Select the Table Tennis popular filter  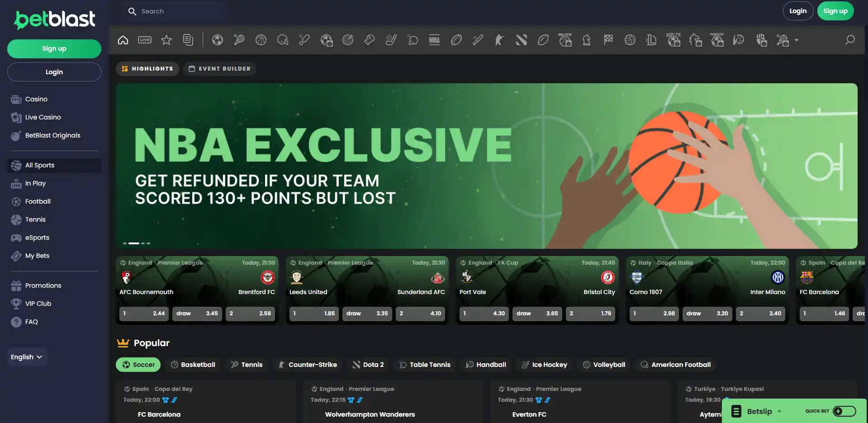coord(425,365)
